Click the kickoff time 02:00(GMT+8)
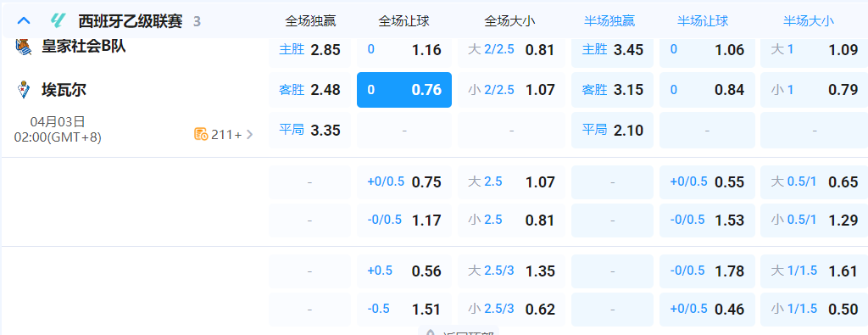The image size is (868, 335). [x=58, y=137]
